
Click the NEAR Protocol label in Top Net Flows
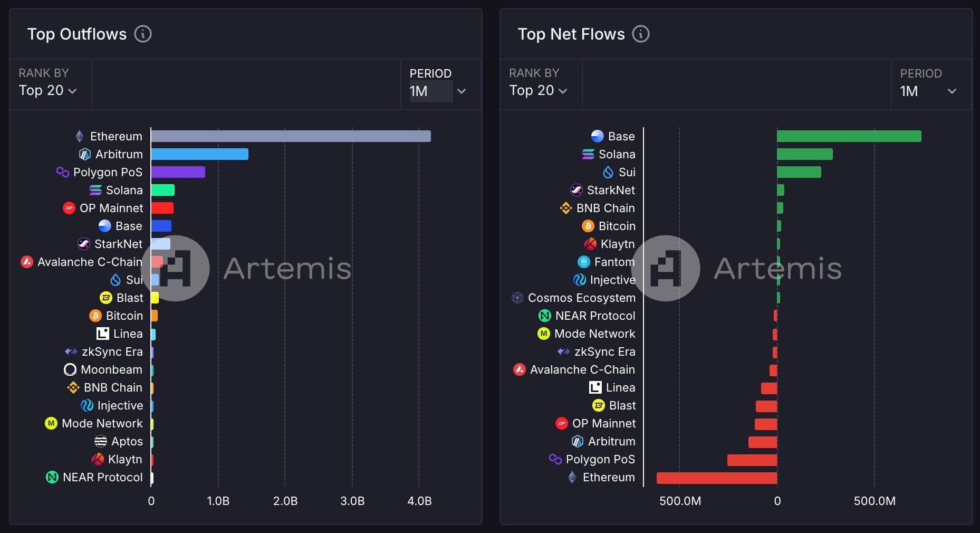[595, 316]
